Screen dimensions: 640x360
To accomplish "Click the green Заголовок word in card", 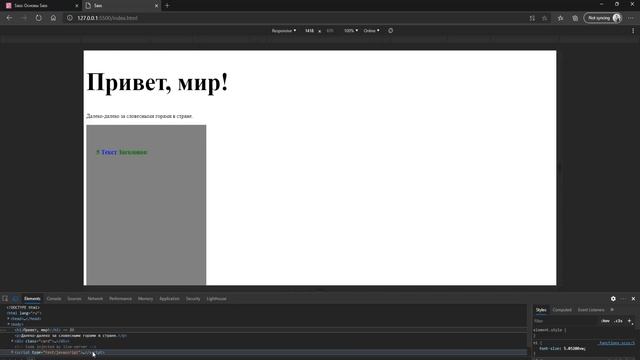I will pyautogui.click(x=133, y=152).
